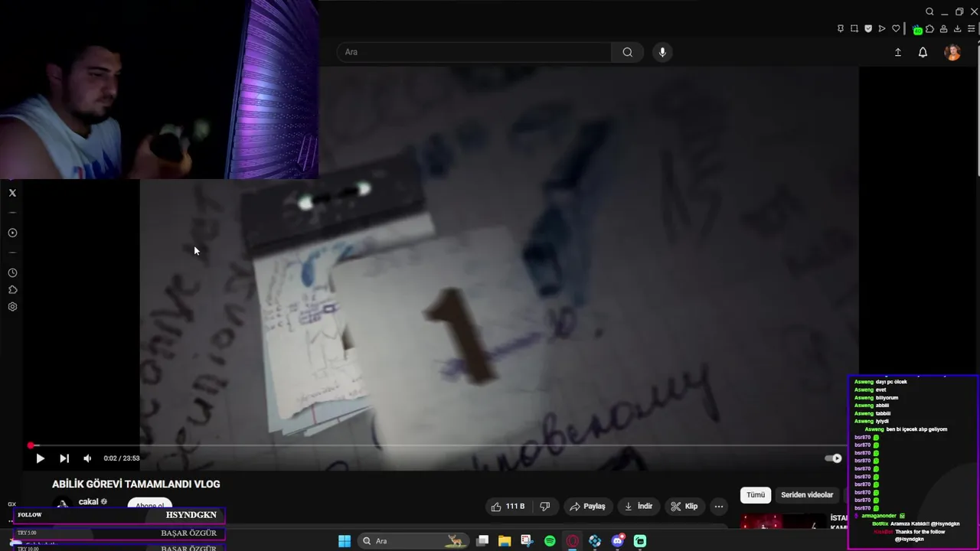Open Spotify from the taskbar
This screenshot has width=980, height=551.
[550, 541]
